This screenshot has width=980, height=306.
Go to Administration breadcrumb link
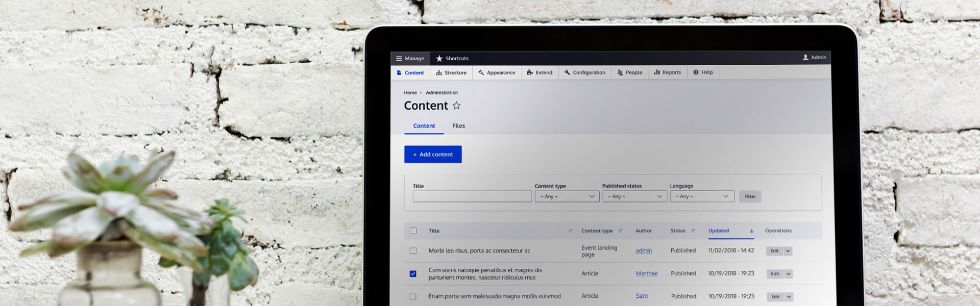[x=442, y=93]
